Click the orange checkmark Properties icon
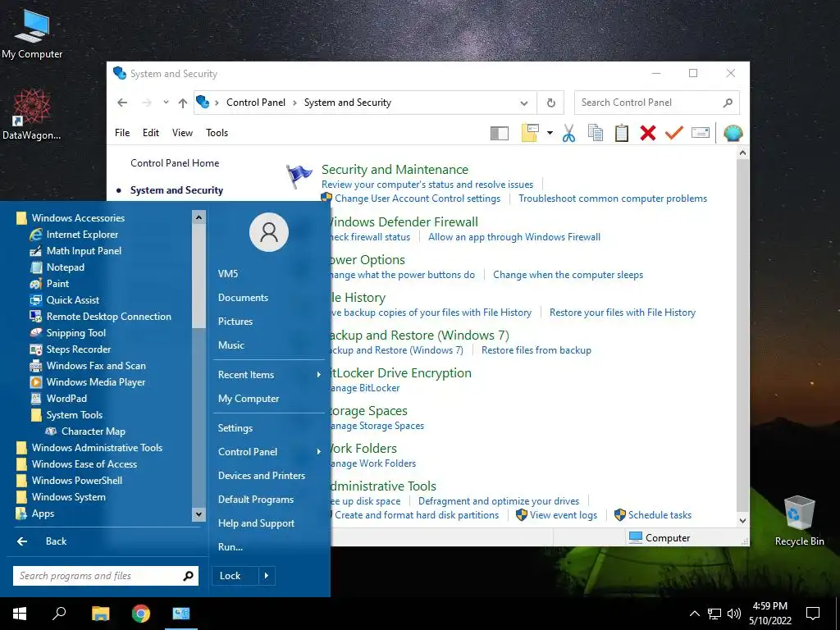This screenshot has height=630, width=840. (x=674, y=132)
